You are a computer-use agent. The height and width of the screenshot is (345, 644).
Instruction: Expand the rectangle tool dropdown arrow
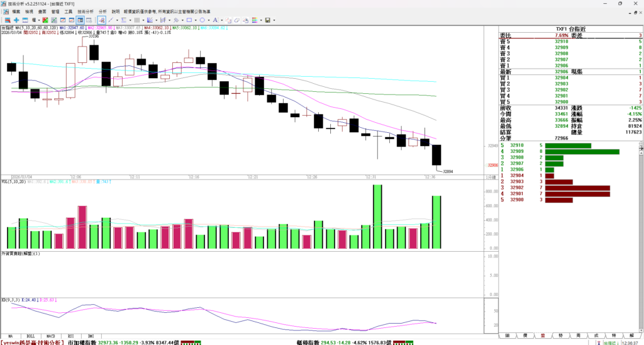pyautogui.click(x=195, y=20)
